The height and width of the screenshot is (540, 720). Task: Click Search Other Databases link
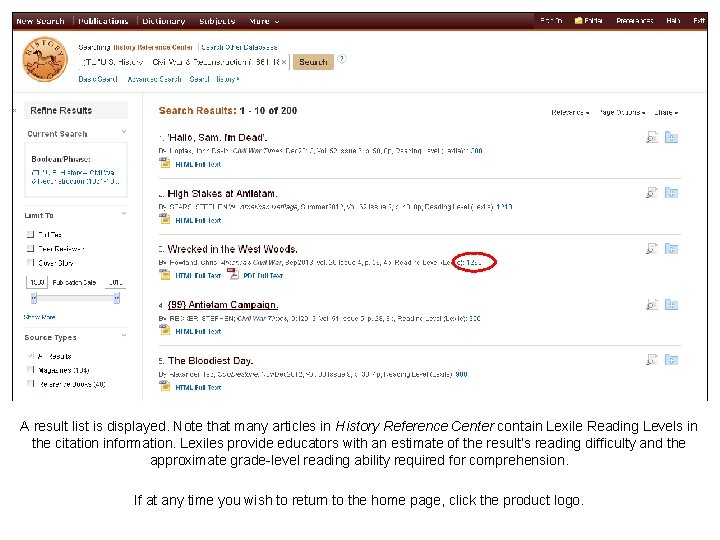tap(239, 47)
